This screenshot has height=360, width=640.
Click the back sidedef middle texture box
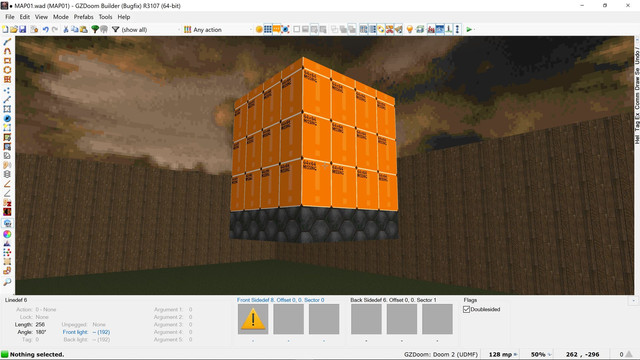(402, 319)
